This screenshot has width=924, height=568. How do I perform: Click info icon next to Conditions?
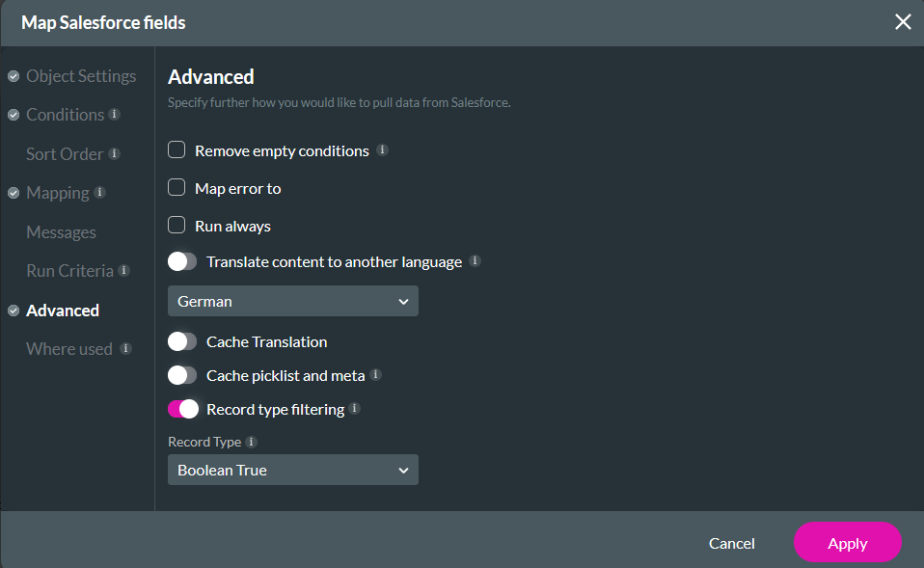(x=115, y=114)
